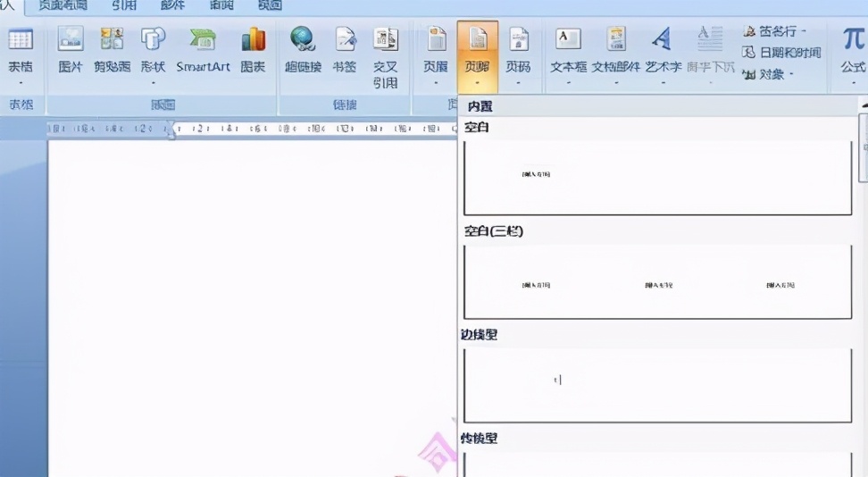This screenshot has height=477, width=868.
Task: Open the 交叉引用 cross-reference icon
Action: (x=385, y=40)
